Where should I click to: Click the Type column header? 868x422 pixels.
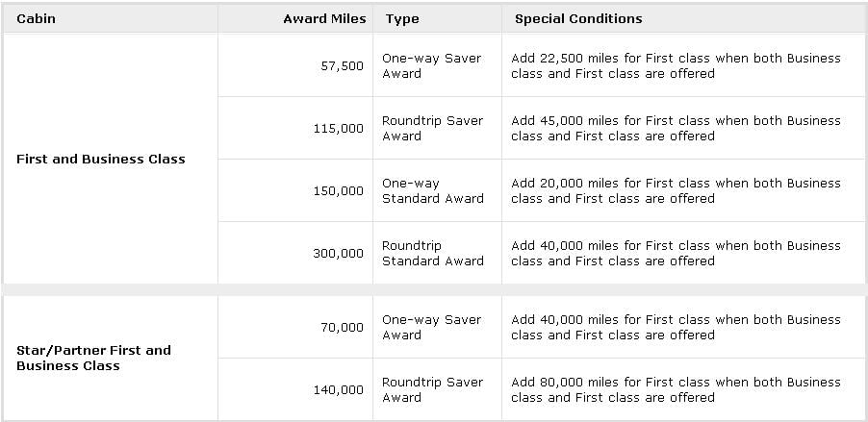tap(402, 19)
